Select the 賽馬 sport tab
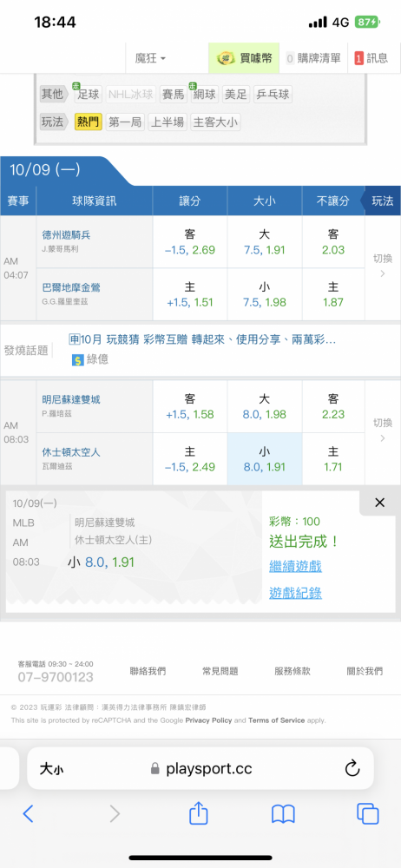 pyautogui.click(x=173, y=94)
